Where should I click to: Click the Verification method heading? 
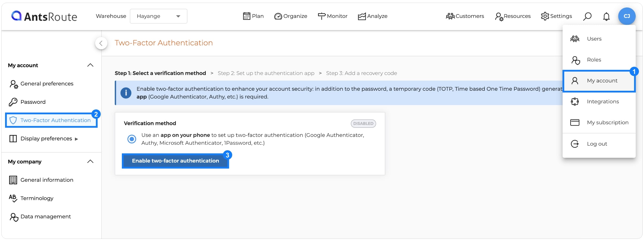click(x=150, y=123)
